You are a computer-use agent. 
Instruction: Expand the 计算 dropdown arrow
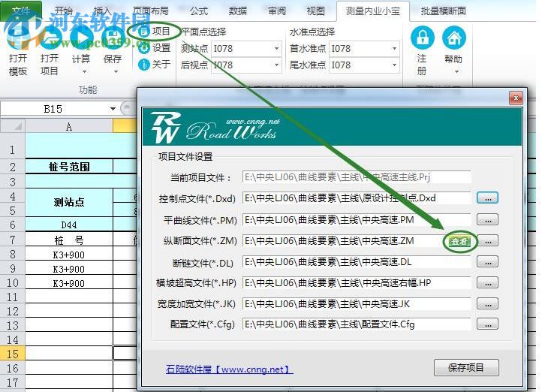click(84, 72)
